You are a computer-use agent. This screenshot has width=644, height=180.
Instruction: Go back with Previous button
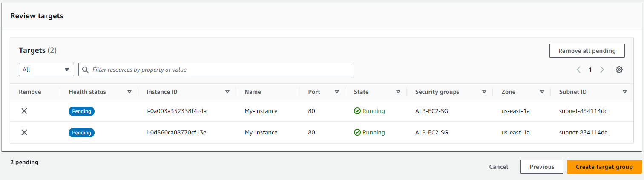(x=542, y=167)
